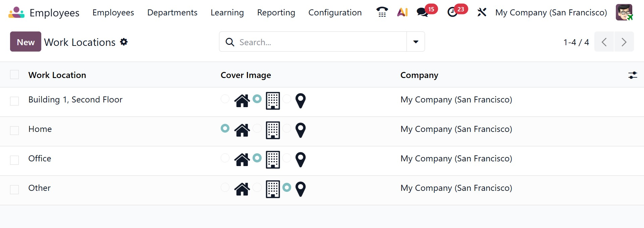Open the user avatar menu
Viewport: 644px width, 228px height.
coord(624,12)
